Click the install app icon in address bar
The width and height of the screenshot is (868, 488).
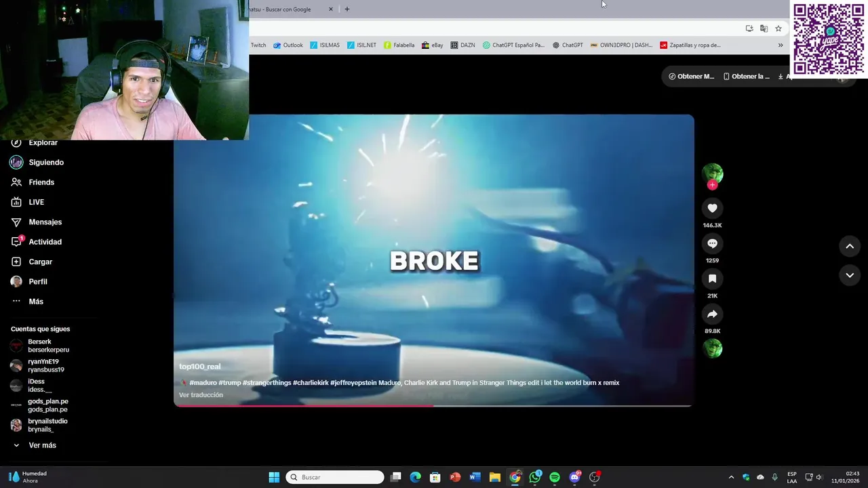(x=749, y=28)
